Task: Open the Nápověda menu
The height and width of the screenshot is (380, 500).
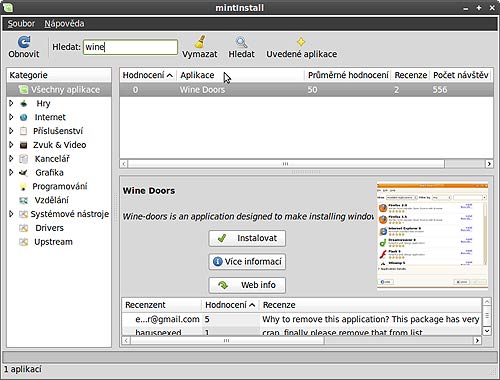Action: point(64,24)
